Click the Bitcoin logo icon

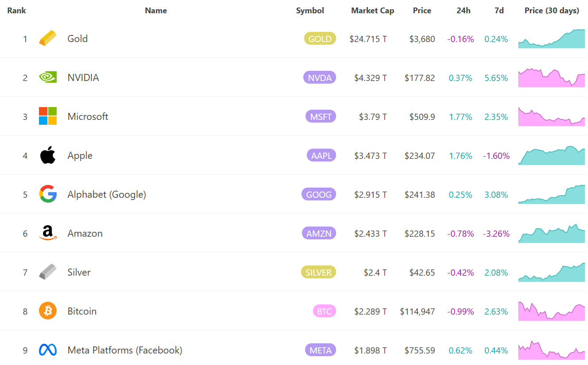tap(48, 311)
